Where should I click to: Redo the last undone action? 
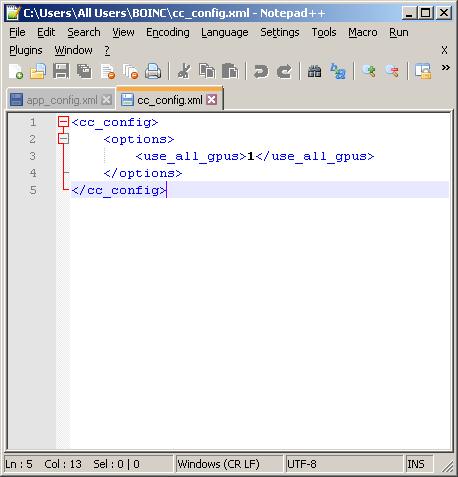pyautogui.click(x=284, y=71)
